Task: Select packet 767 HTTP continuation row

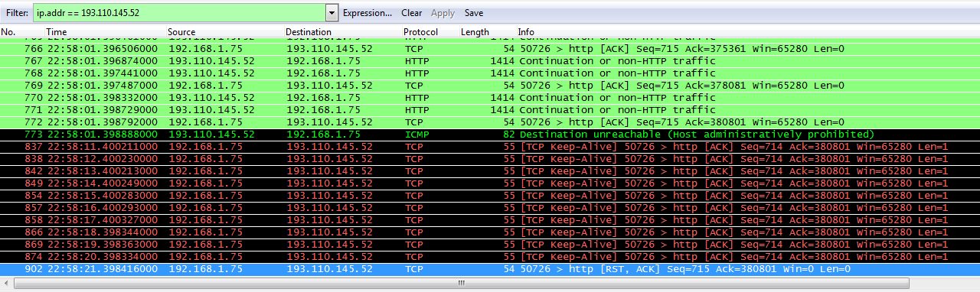Action: 490,61
